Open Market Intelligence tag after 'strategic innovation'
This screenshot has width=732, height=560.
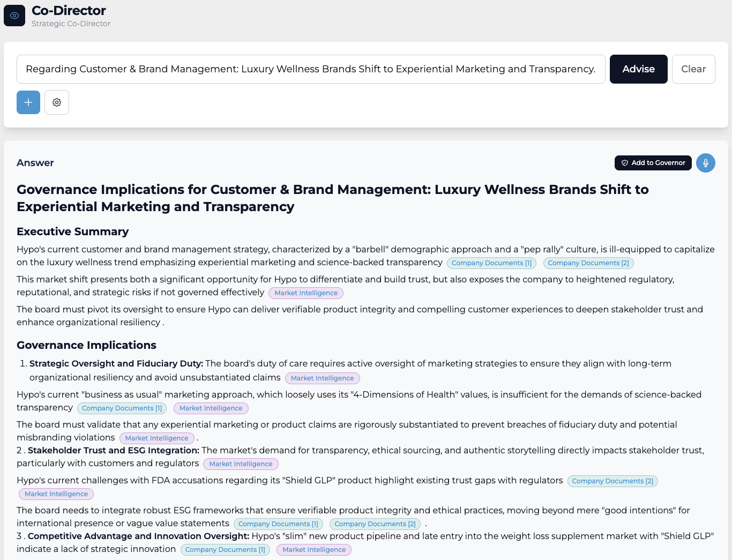tap(314, 550)
